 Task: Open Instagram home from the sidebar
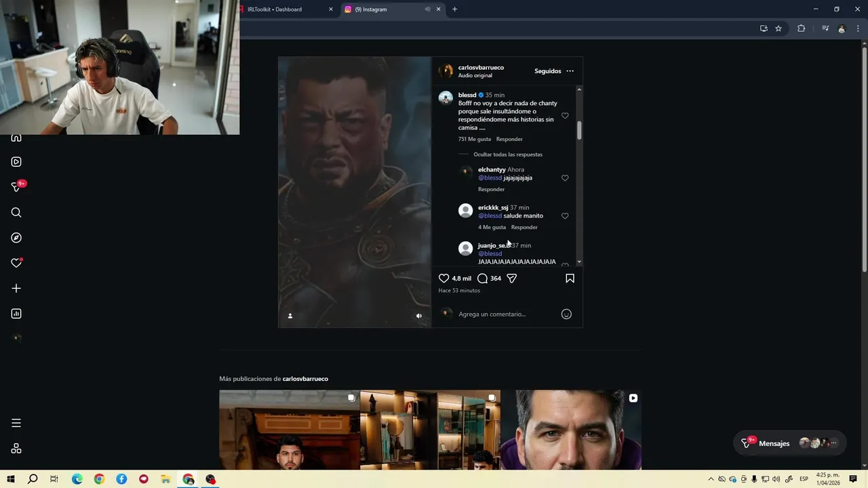pos(16,138)
